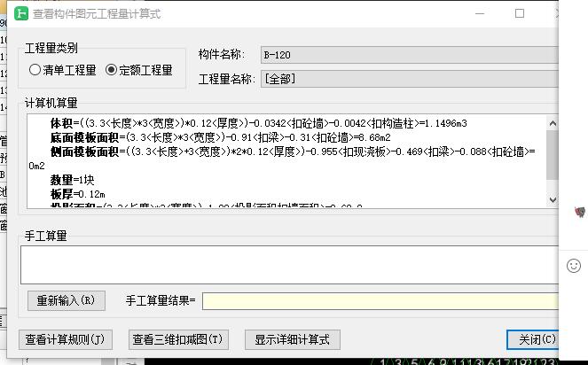588x365 pixels.
Task: Click the small red avatar icon at right
Action: click(x=580, y=212)
